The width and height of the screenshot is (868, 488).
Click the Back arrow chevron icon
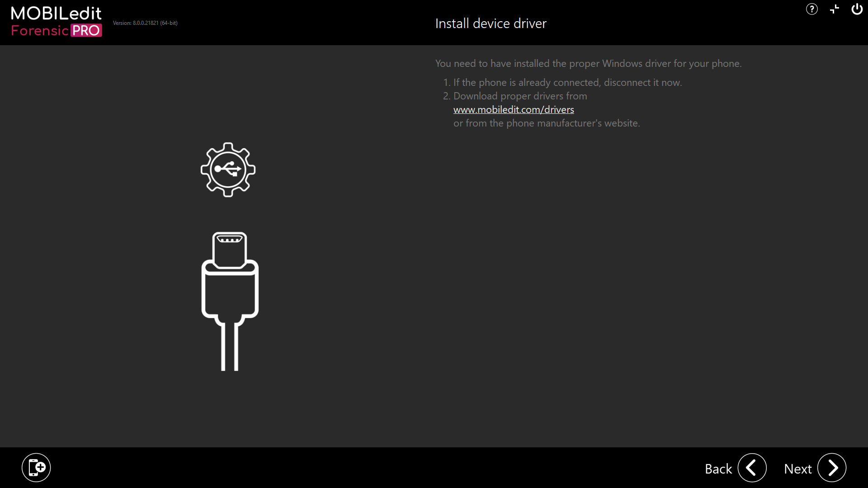[x=752, y=468]
